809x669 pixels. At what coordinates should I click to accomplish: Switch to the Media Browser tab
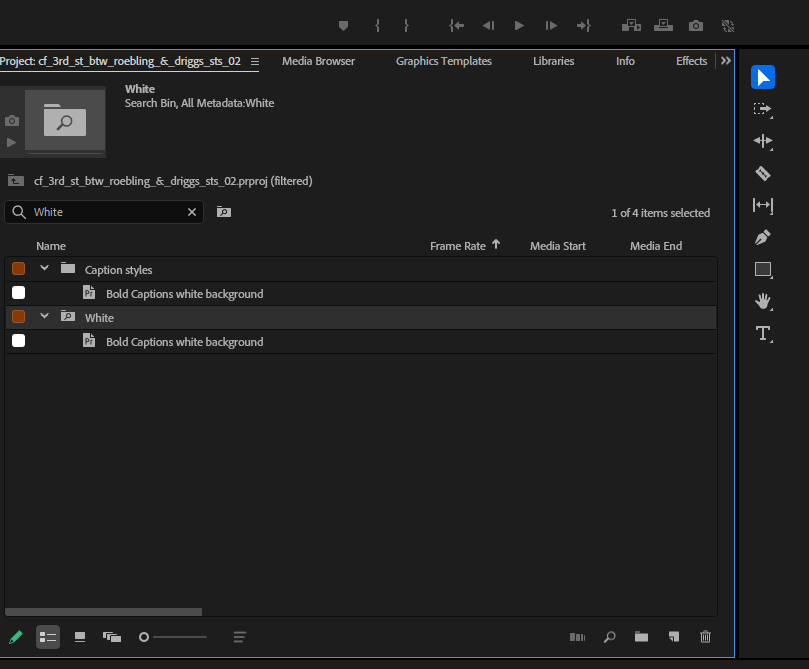click(x=318, y=61)
